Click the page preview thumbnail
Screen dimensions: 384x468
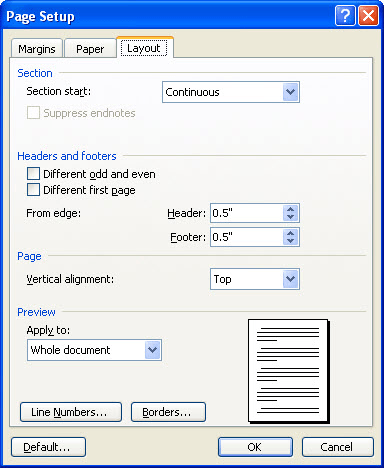[288, 370]
